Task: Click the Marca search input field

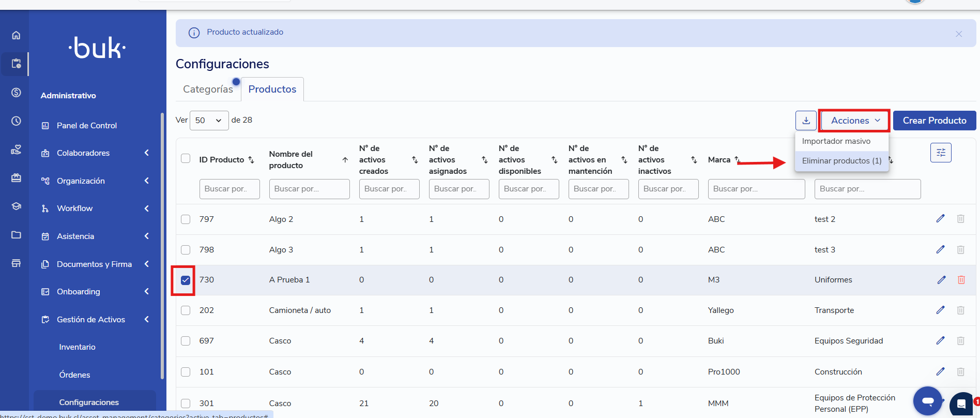Action: (x=756, y=189)
